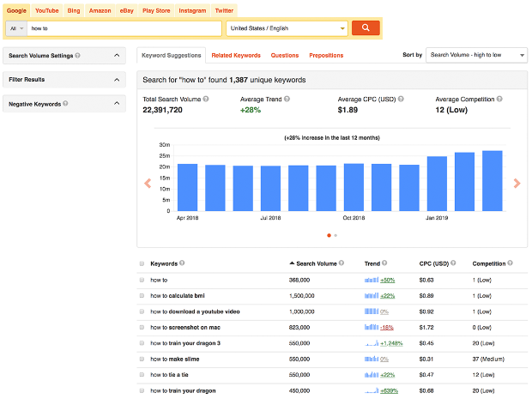Switch to the Play Store tab
Viewport: 532px width, 399px height.
pos(156,10)
